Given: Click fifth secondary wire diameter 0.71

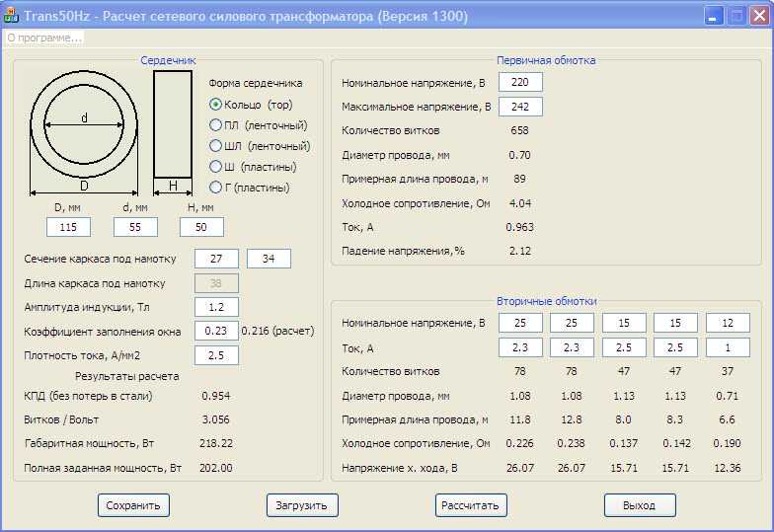Looking at the screenshot, I should coord(728,396).
